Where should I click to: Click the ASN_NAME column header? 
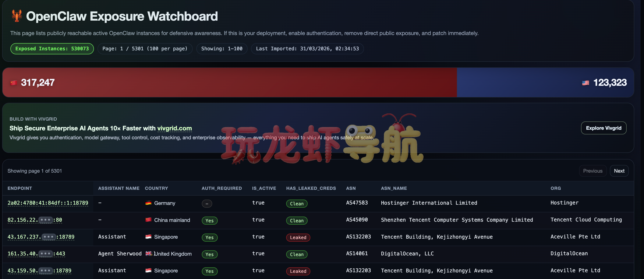tap(394, 188)
